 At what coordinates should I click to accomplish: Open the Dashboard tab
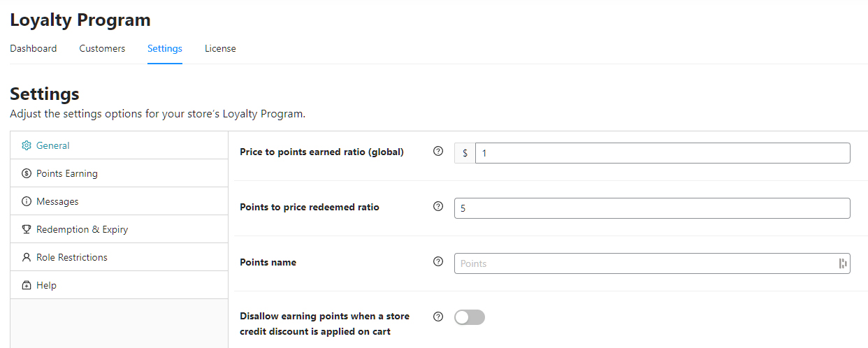34,48
